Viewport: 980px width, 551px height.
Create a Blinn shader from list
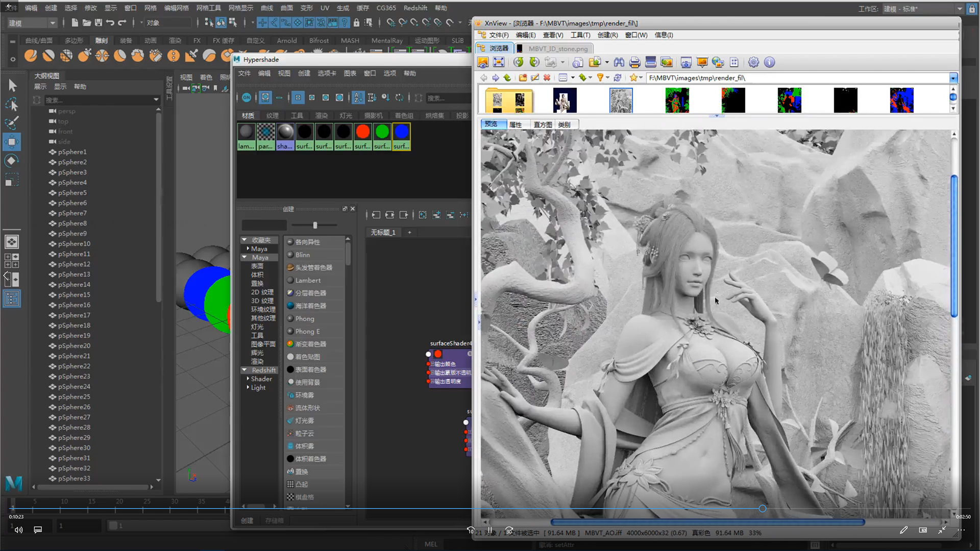[x=314, y=255]
